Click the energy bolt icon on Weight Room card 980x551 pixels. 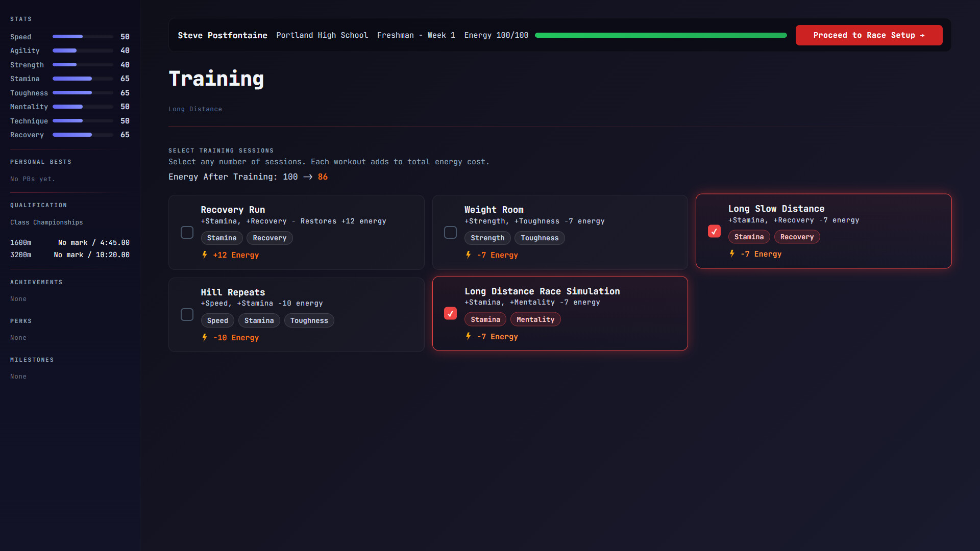click(468, 255)
